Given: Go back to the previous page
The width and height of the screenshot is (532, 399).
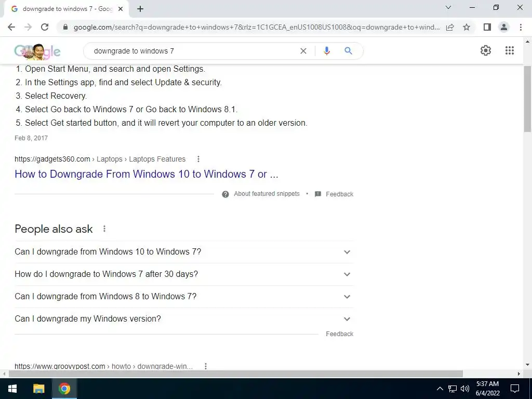Looking at the screenshot, I should 11,27.
